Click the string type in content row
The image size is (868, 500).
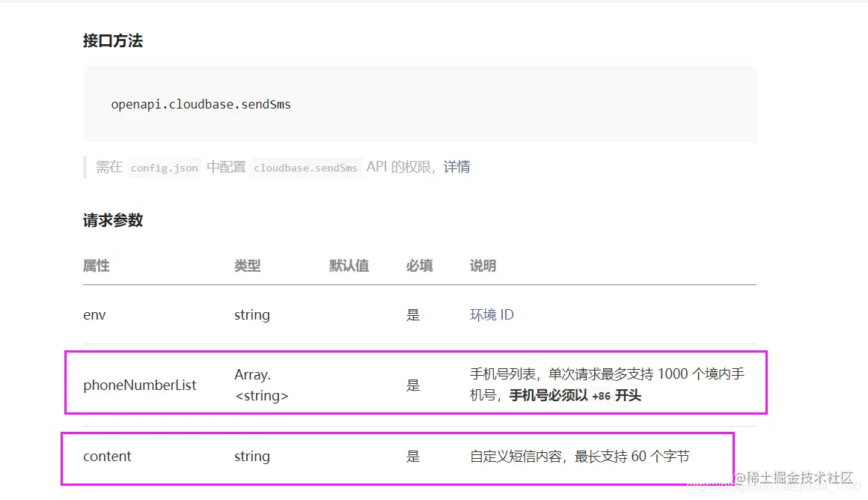(x=252, y=457)
